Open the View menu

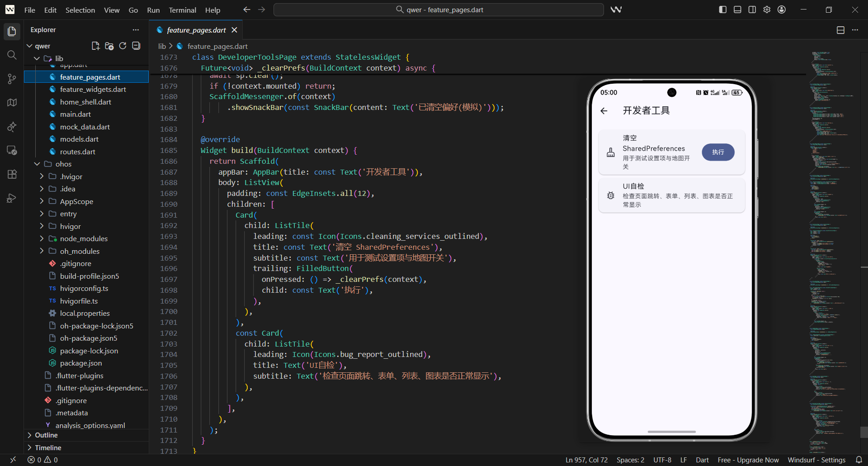pyautogui.click(x=112, y=10)
